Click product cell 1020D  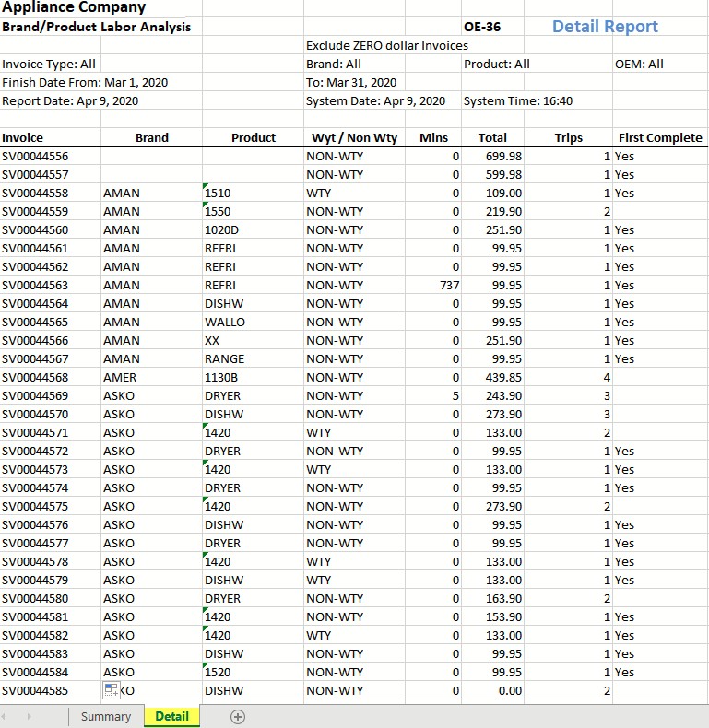tap(254, 229)
